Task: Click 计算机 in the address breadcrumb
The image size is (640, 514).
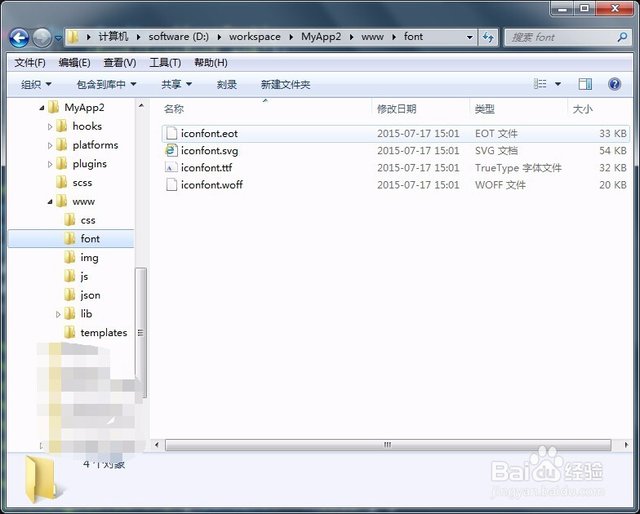Action: tap(113, 37)
